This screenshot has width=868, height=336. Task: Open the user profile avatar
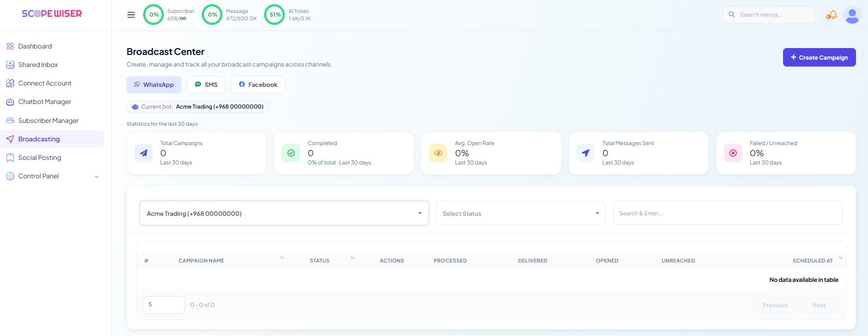point(852,15)
